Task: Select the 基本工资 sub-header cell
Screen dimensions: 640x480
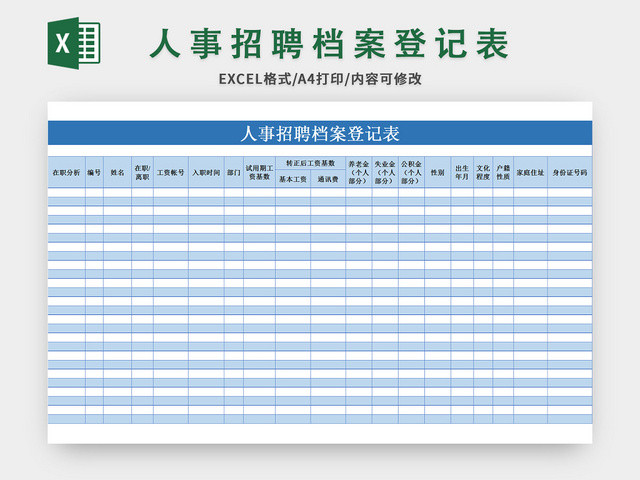Action: click(x=293, y=179)
